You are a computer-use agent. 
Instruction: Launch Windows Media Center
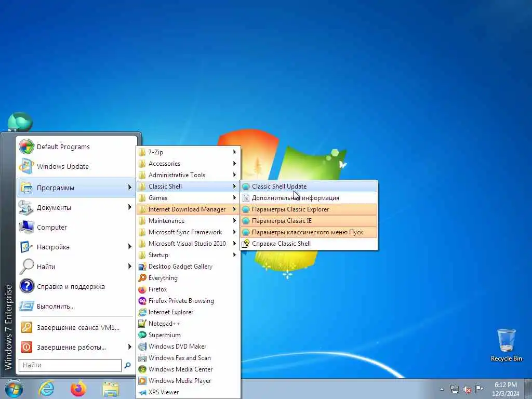(x=189, y=369)
